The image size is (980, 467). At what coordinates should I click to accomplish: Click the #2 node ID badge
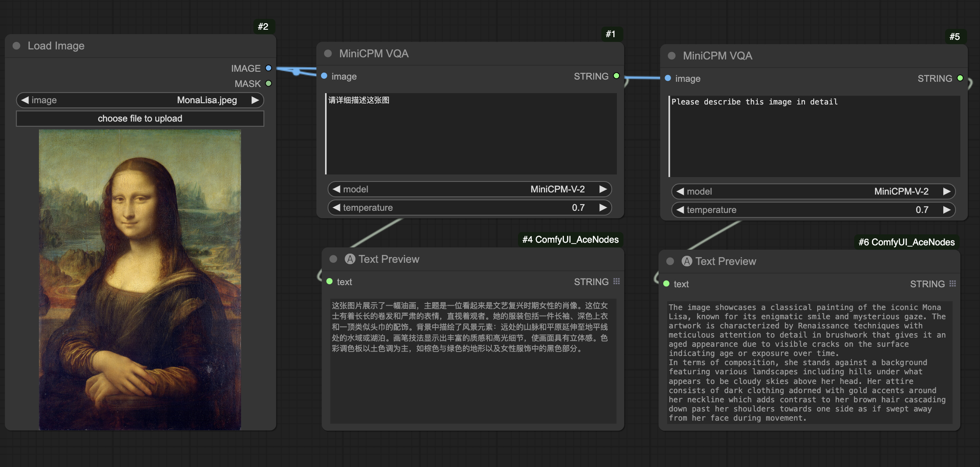[x=263, y=27]
